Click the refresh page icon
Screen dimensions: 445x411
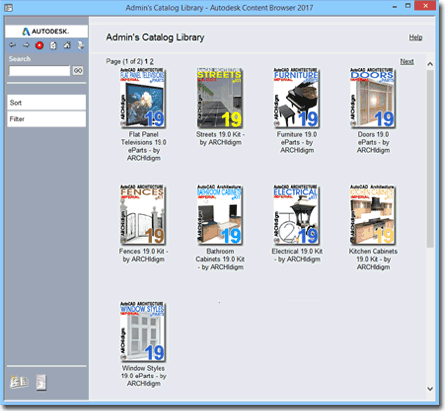click(x=53, y=45)
